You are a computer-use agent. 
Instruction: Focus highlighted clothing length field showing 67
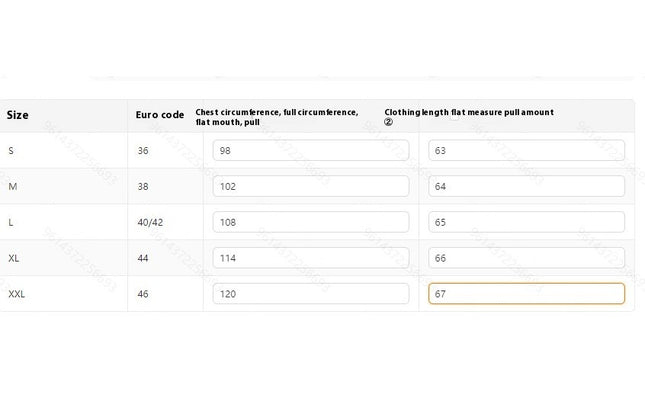(527, 294)
